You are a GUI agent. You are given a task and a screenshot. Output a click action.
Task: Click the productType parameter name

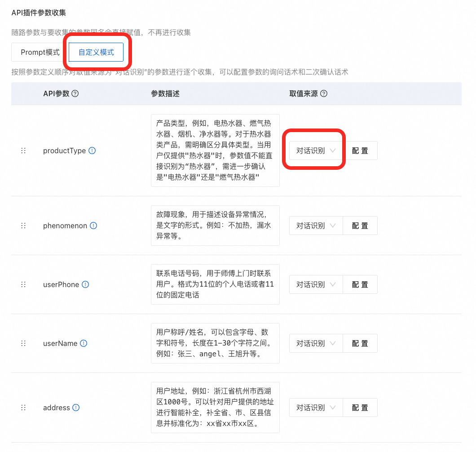[64, 151]
